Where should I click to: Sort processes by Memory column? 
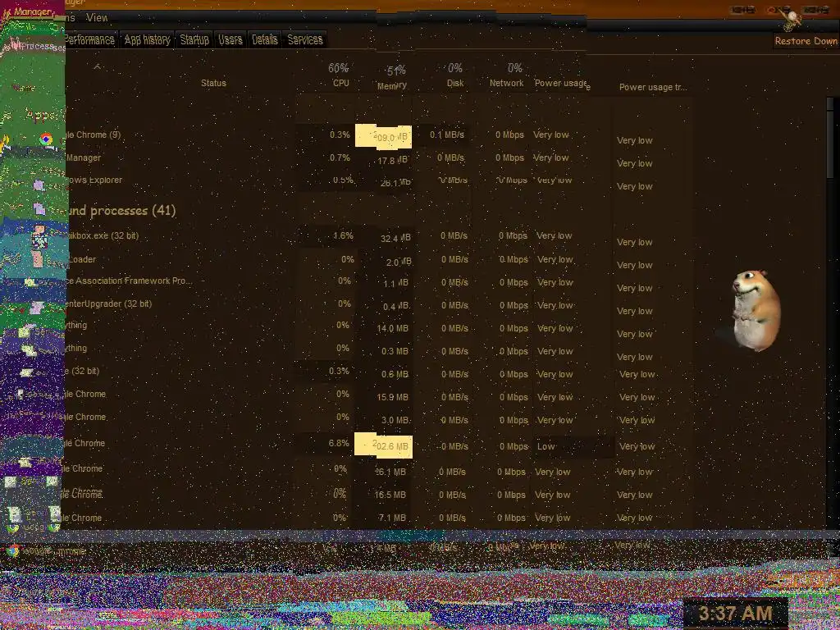392,85
